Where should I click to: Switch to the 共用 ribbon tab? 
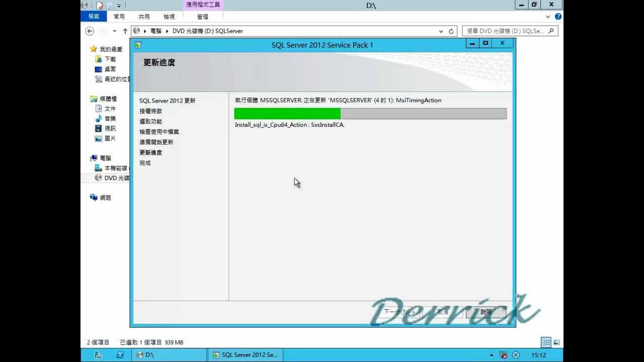pyautogui.click(x=144, y=17)
